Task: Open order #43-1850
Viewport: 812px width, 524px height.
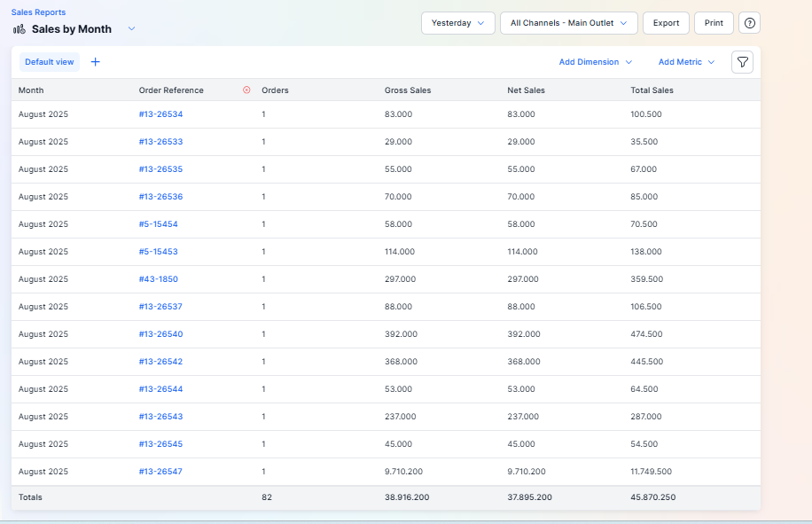Action: [159, 279]
